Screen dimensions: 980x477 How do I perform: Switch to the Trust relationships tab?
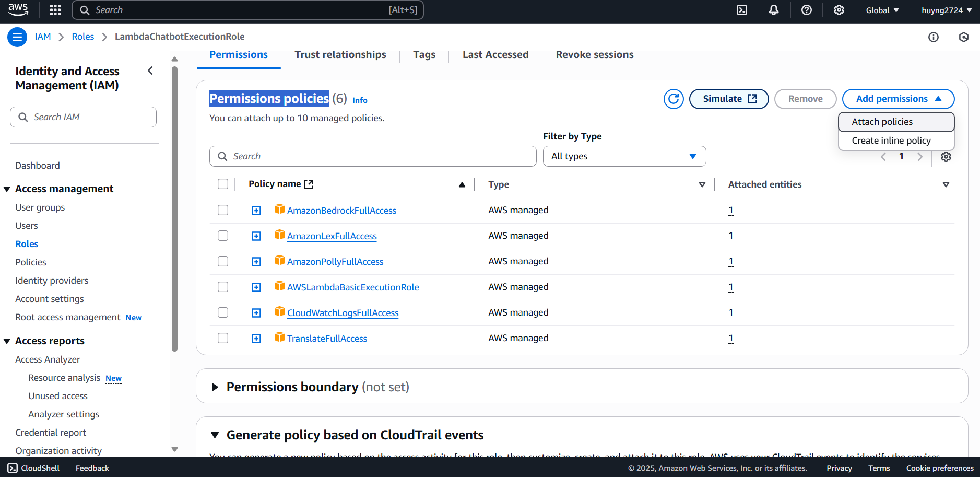click(340, 55)
